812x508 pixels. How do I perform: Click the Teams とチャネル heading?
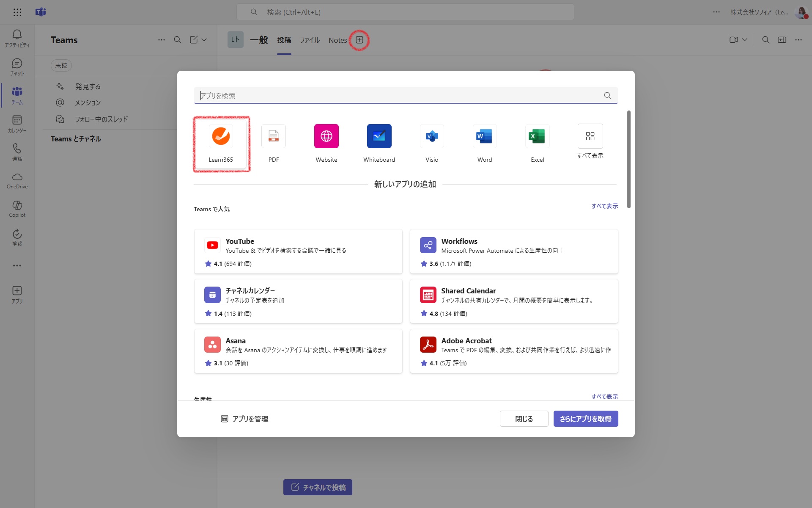click(x=76, y=139)
